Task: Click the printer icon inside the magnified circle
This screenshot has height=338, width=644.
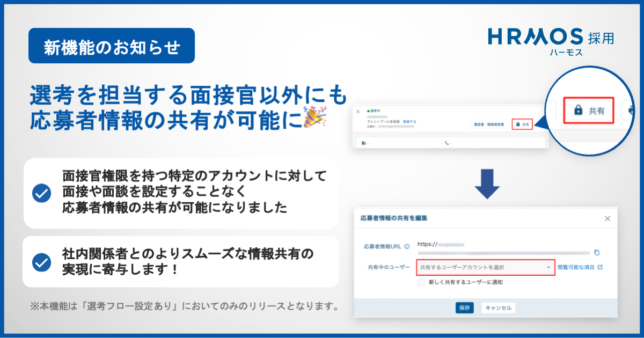Action: tap(631, 111)
